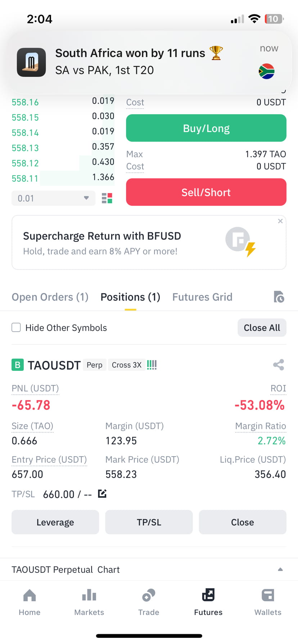Image resolution: width=298 pixels, height=644 pixels.
Task: Switch to Futures Grid tab
Action: coord(202,297)
